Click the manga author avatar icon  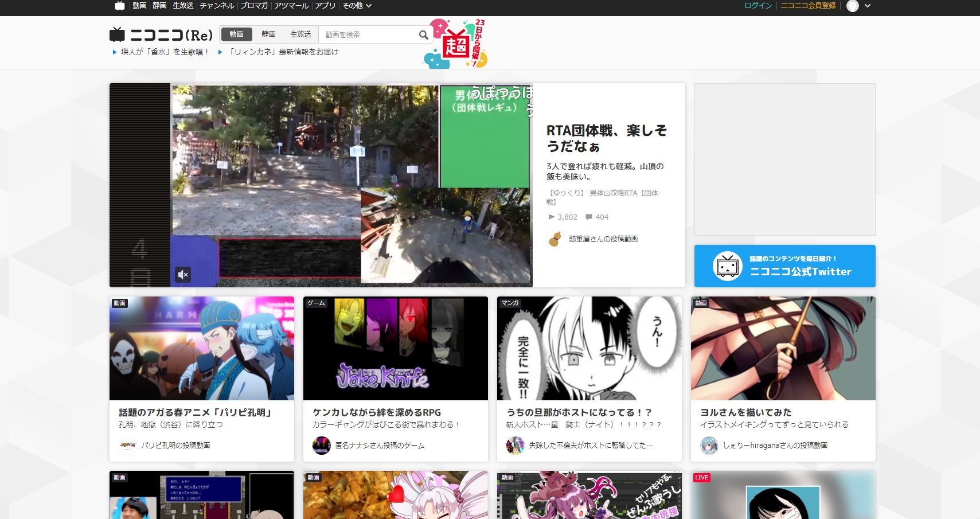515,445
